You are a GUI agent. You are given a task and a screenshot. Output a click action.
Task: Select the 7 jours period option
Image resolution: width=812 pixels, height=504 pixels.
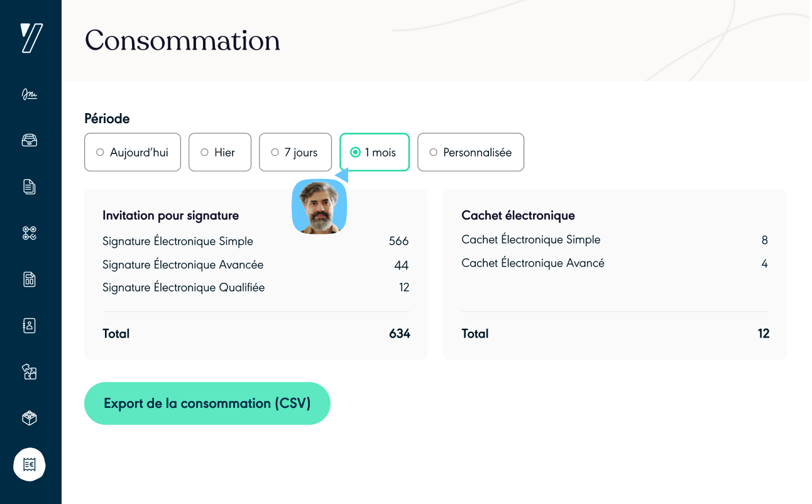click(x=295, y=152)
